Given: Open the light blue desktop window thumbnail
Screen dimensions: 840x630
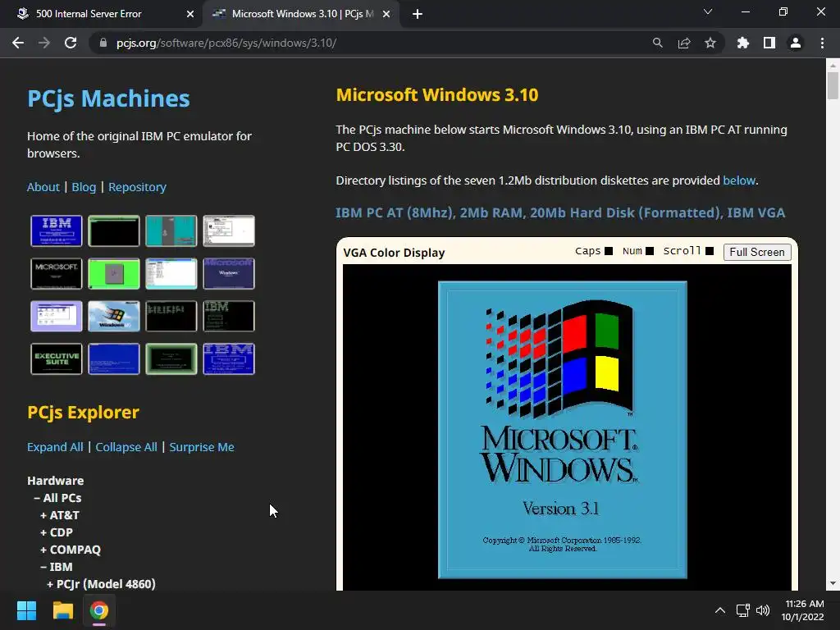Looking at the screenshot, I should tap(171, 274).
